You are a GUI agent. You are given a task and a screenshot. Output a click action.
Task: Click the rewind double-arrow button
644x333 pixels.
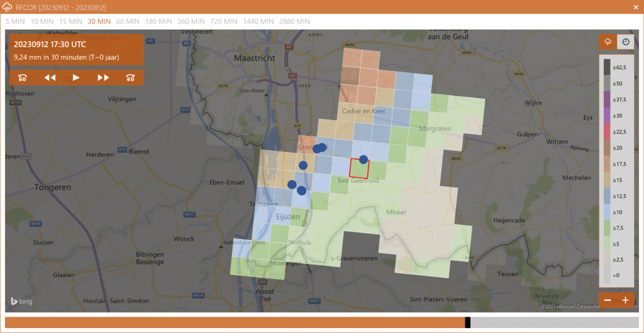(50, 78)
